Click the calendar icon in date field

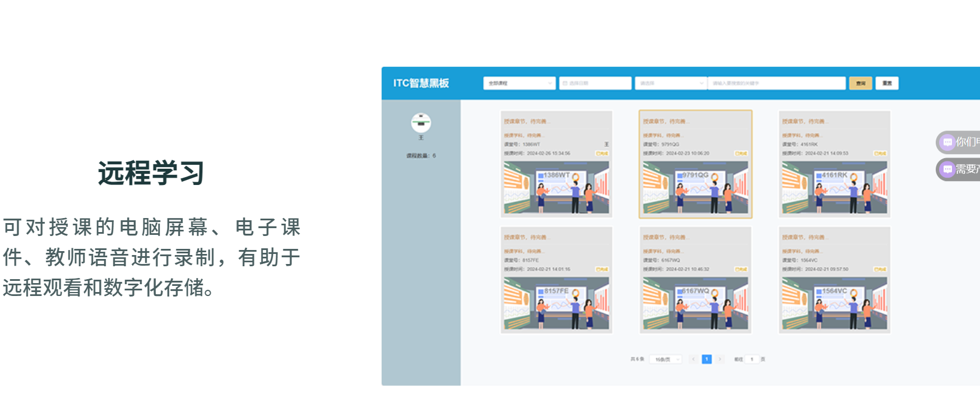click(565, 84)
